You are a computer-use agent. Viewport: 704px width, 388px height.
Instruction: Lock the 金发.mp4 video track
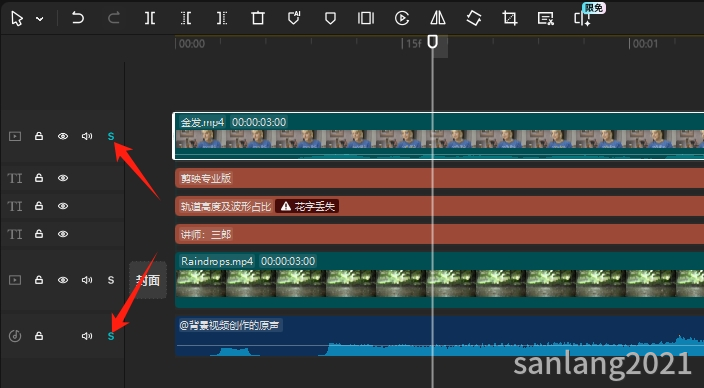pyautogui.click(x=39, y=136)
